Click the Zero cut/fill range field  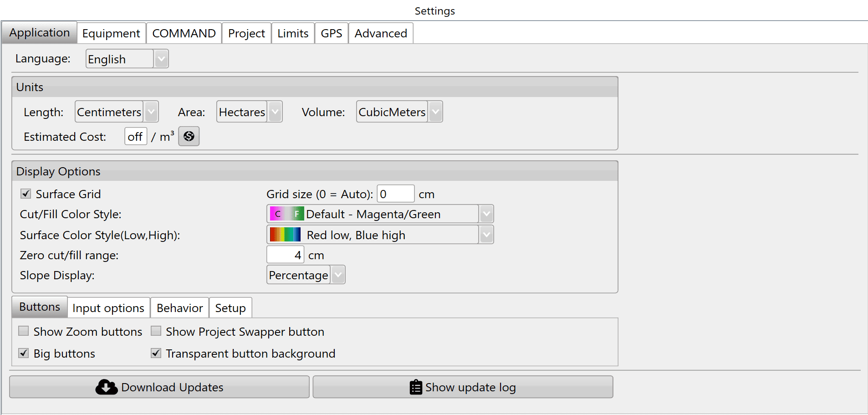tap(286, 255)
